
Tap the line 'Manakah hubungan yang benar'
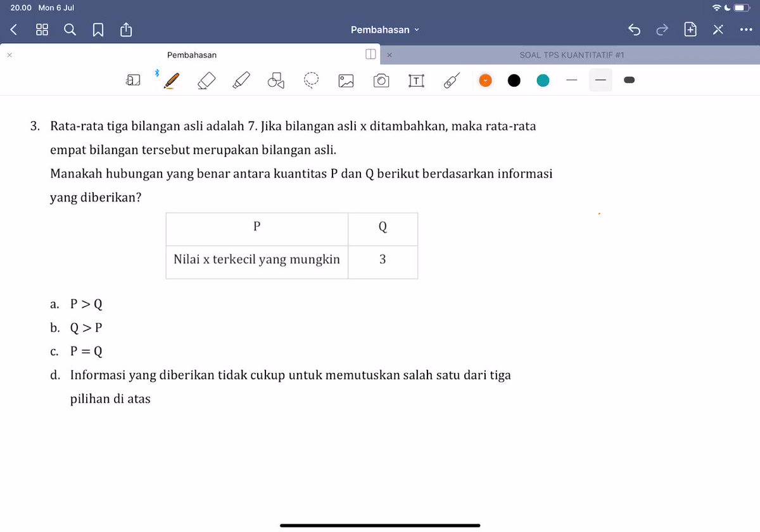[301, 174]
